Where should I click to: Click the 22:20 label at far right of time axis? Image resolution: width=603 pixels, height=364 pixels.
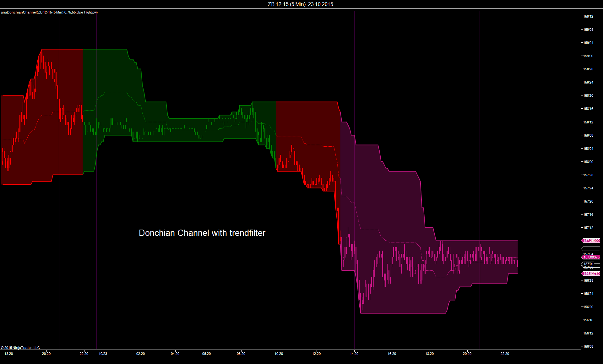(x=505, y=354)
